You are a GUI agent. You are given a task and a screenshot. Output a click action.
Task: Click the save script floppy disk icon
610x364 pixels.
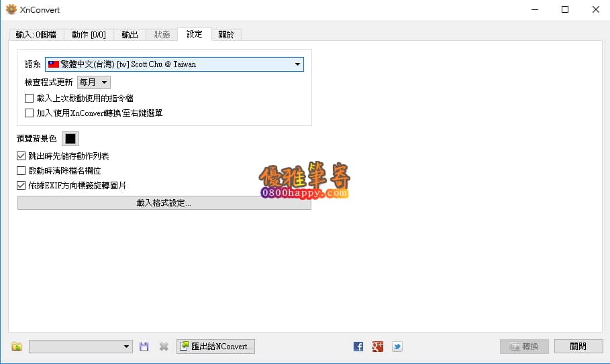pyautogui.click(x=144, y=346)
